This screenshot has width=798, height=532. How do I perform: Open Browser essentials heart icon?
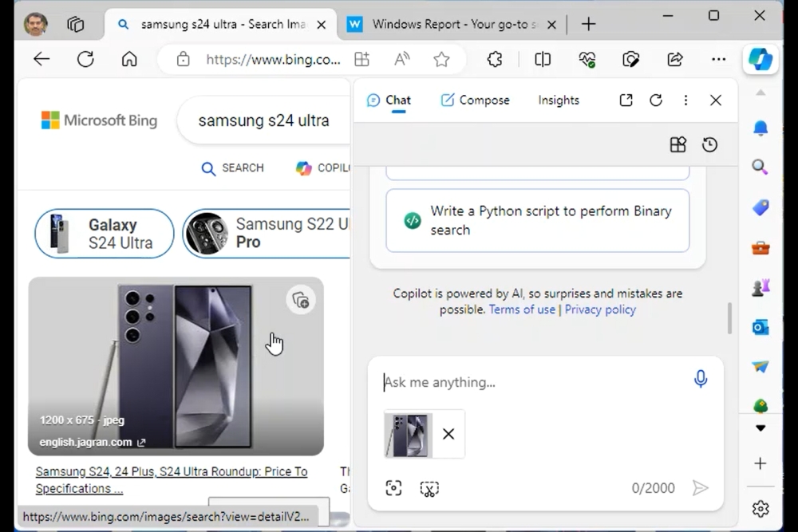tap(587, 60)
